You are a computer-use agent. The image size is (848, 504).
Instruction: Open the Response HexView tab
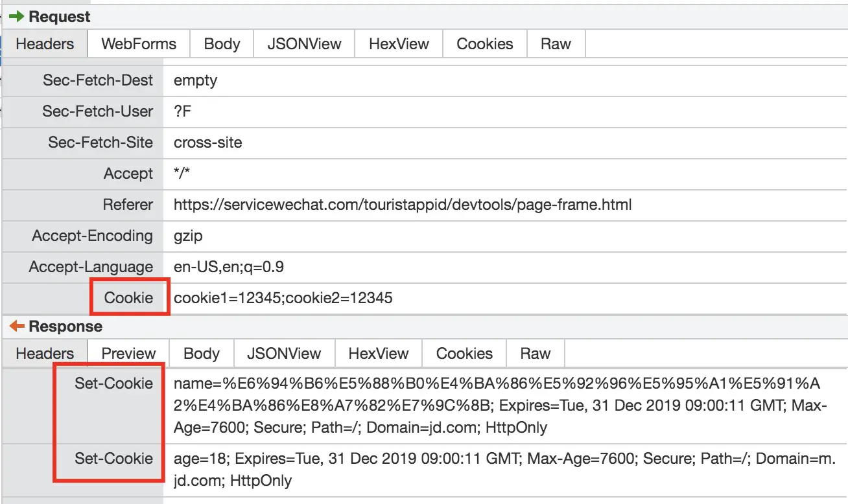tap(378, 354)
